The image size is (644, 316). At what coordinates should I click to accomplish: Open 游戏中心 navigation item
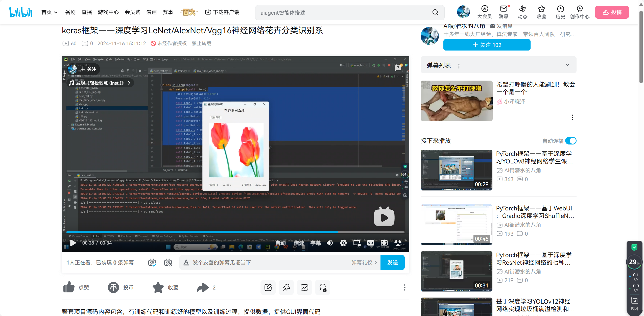[108, 12]
